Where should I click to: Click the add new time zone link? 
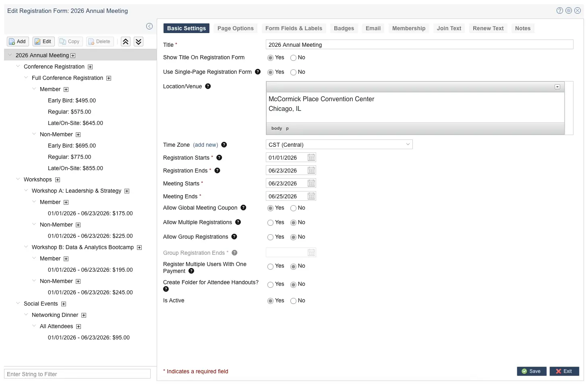pyautogui.click(x=206, y=145)
